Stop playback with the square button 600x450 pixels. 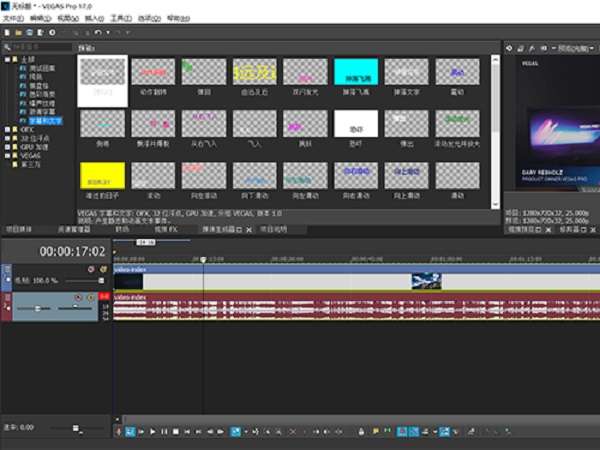pos(176,432)
